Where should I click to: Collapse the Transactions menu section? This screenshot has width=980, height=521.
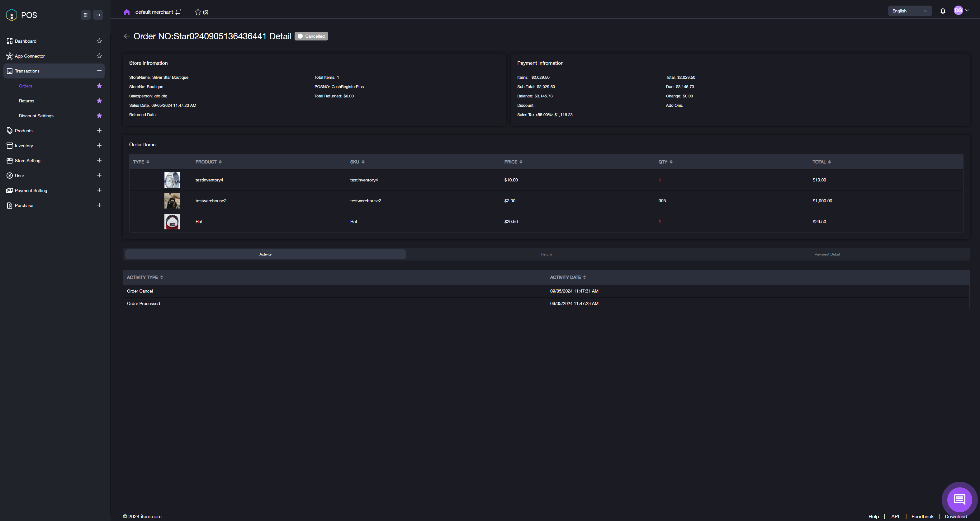pyautogui.click(x=99, y=71)
